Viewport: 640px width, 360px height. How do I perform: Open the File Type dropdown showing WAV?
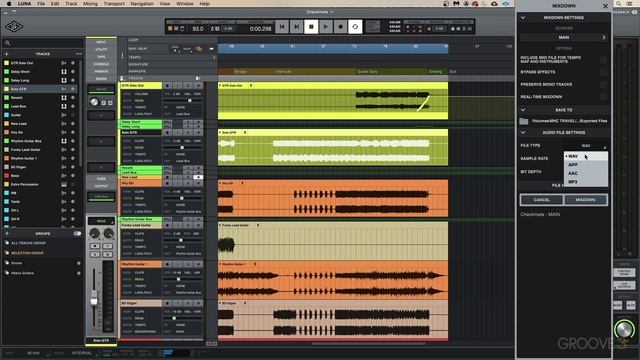click(x=586, y=146)
